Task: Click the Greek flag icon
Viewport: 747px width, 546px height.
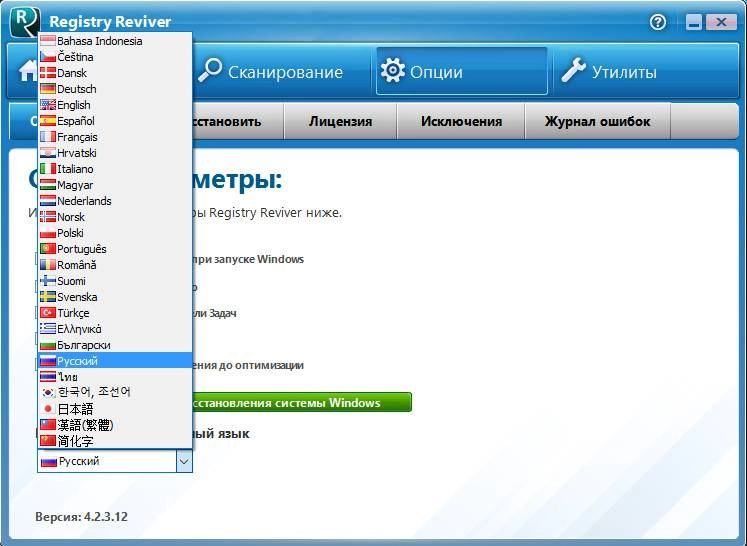Action: pyautogui.click(x=48, y=329)
